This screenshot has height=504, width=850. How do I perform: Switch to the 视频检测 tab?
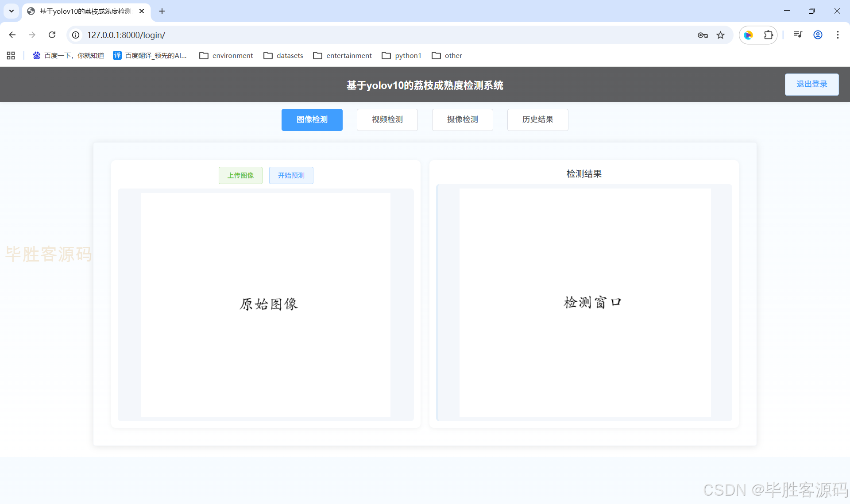pyautogui.click(x=387, y=119)
